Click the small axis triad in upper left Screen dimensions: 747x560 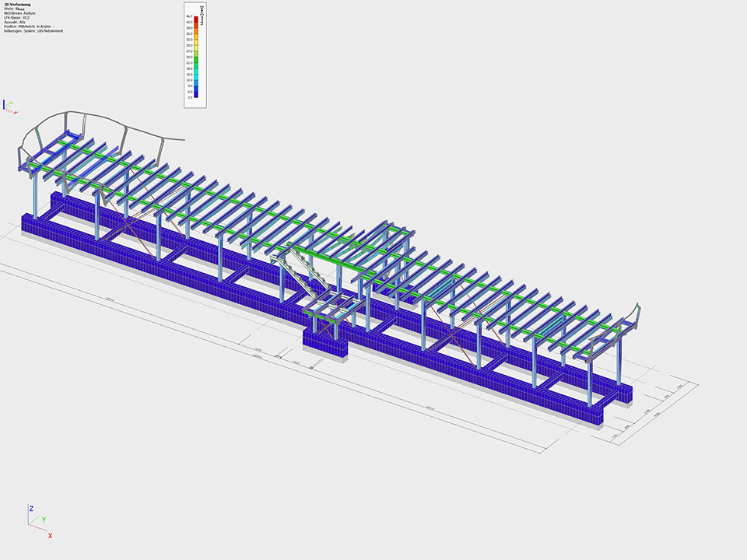click(x=9, y=107)
